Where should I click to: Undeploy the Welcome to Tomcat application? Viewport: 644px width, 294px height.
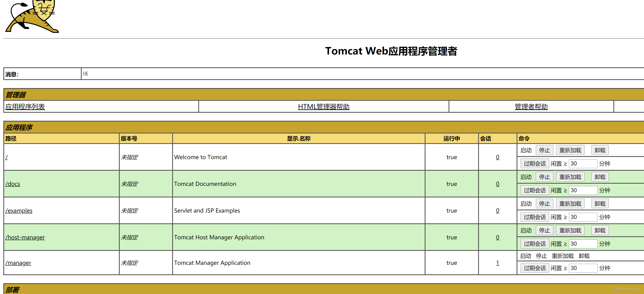pos(600,150)
